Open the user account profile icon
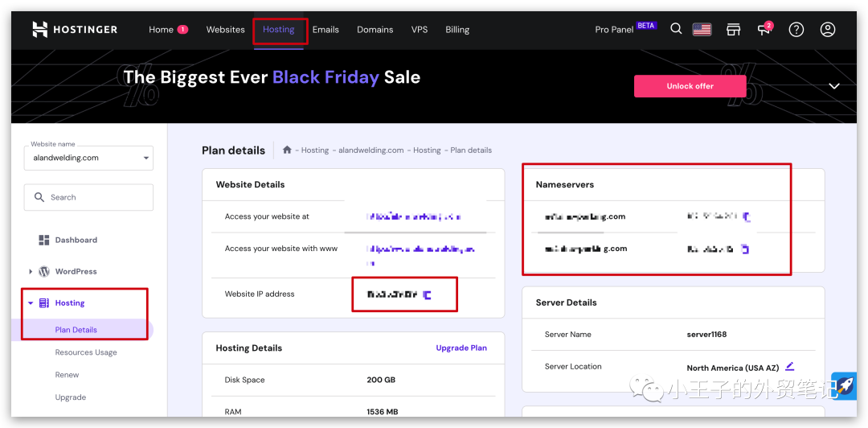The image size is (868, 428). [827, 30]
